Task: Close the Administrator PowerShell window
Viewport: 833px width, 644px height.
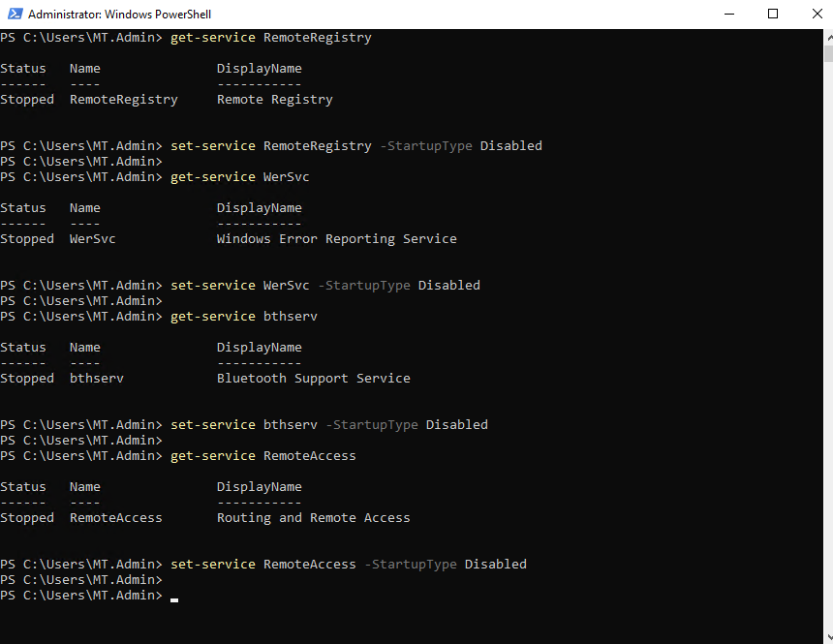Action: 818,14
